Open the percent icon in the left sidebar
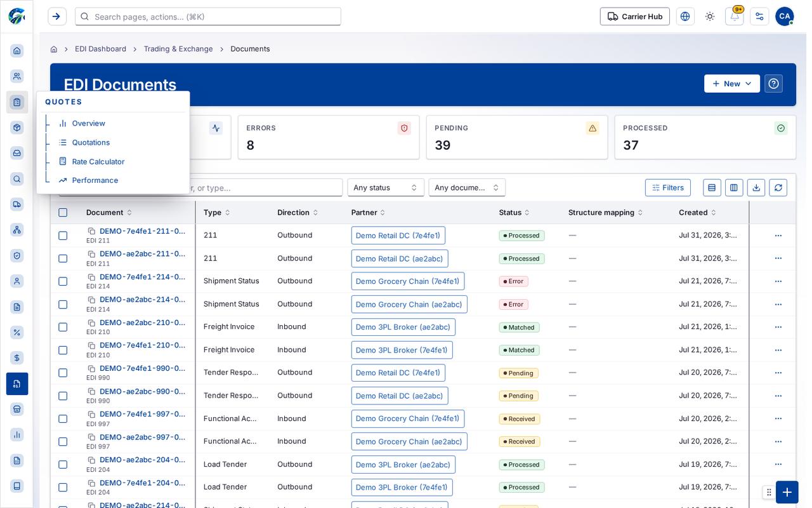Viewport: 812px width, 508px height. (17, 333)
